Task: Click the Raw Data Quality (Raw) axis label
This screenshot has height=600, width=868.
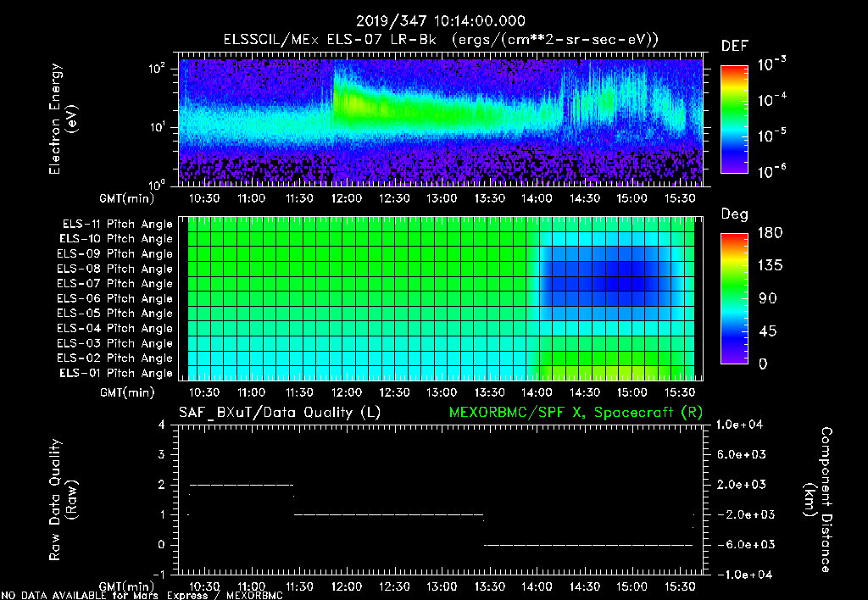Action: tap(63, 500)
